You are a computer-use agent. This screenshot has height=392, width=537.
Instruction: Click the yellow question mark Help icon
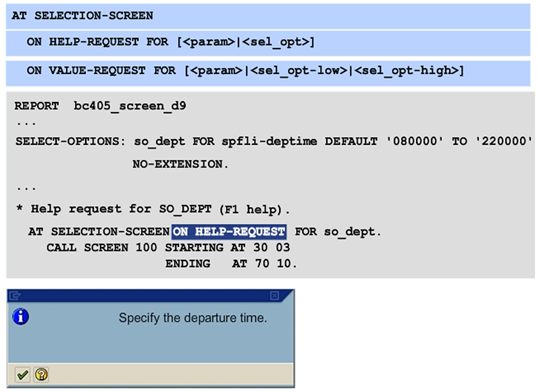coord(41,374)
